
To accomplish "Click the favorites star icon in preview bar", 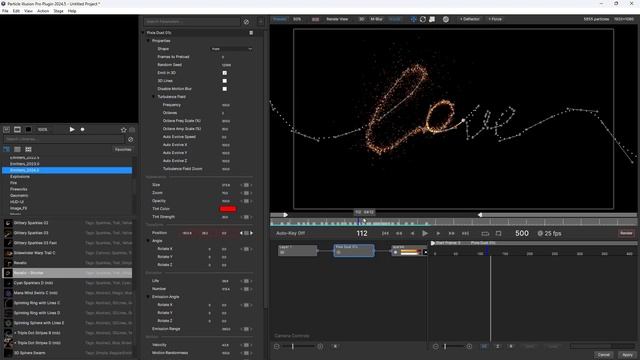I will [124, 130].
